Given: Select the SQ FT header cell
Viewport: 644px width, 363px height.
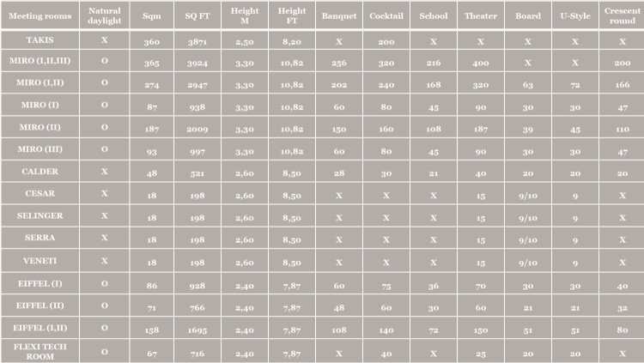Looking at the screenshot, I should point(197,15).
